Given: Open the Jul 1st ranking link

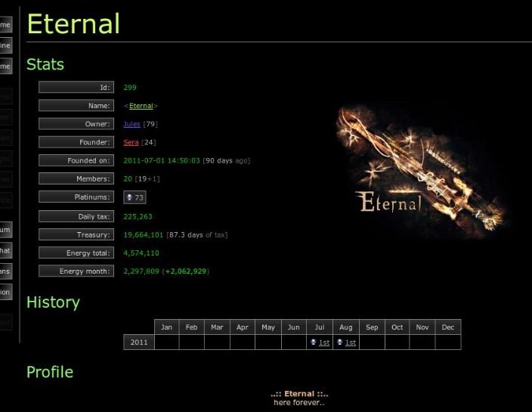Looking at the screenshot, I should click(323, 342).
